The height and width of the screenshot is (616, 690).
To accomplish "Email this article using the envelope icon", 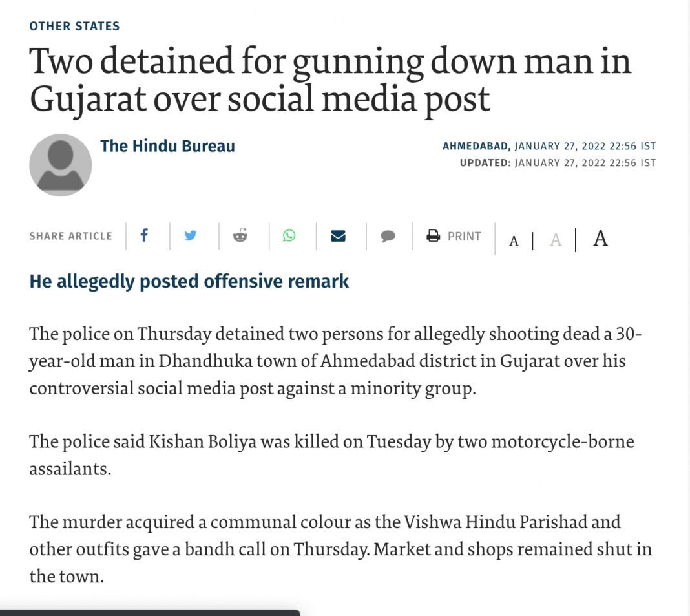I will 338,236.
